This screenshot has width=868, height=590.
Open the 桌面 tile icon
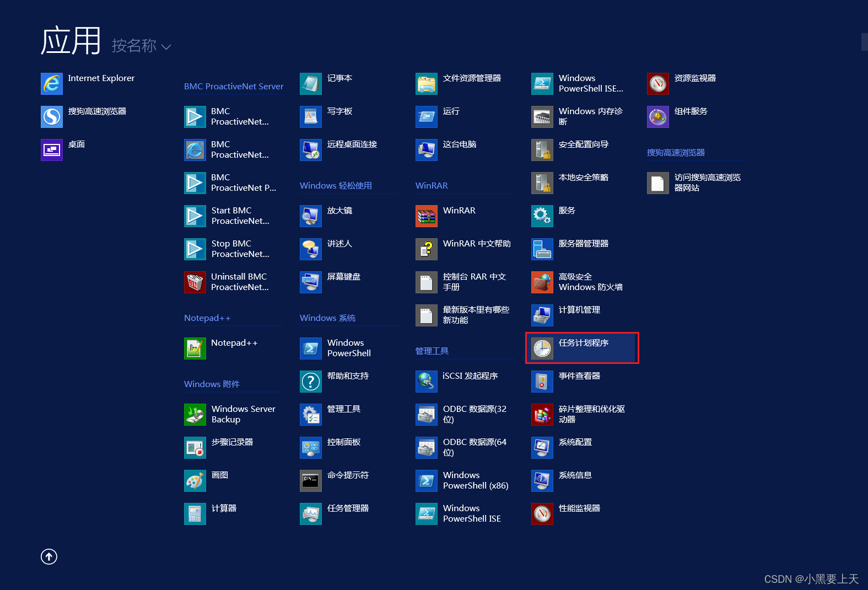(52, 150)
